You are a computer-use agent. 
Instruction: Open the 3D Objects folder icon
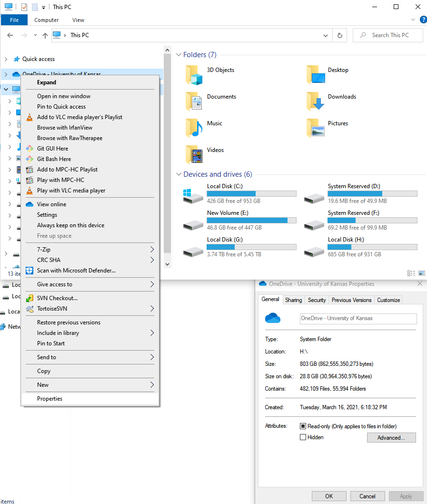click(x=194, y=75)
